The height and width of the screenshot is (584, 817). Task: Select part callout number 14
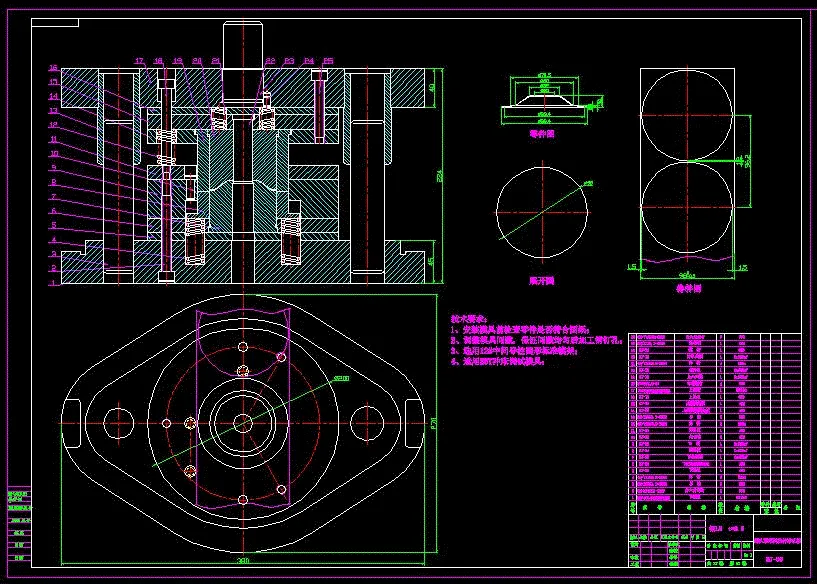(53, 96)
